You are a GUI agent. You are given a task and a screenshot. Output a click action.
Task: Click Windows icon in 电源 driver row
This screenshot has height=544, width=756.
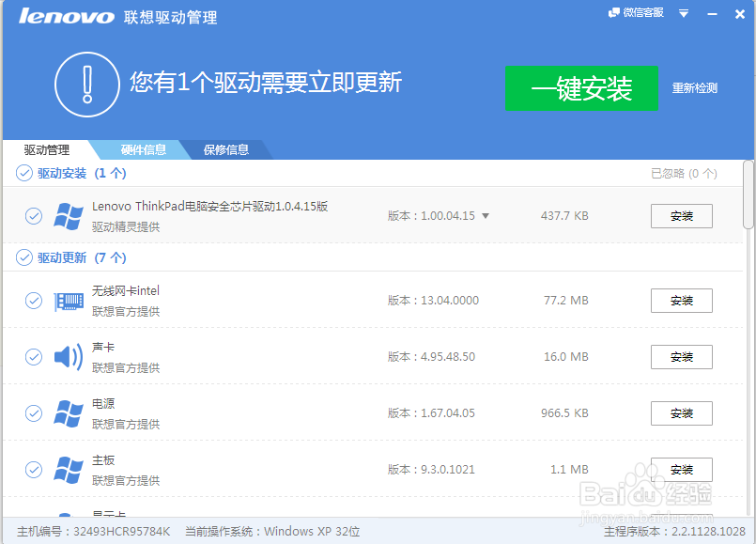[x=69, y=413]
